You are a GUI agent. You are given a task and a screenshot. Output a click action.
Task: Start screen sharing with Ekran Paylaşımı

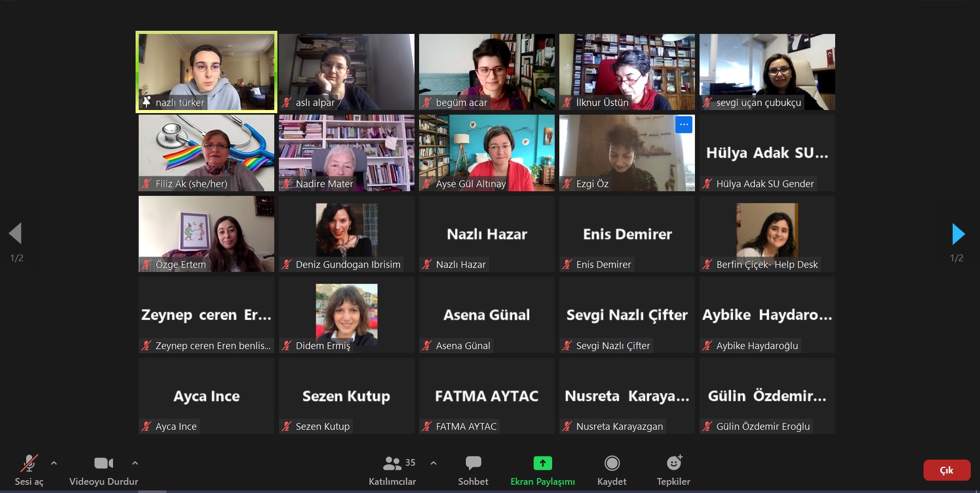pos(542,469)
